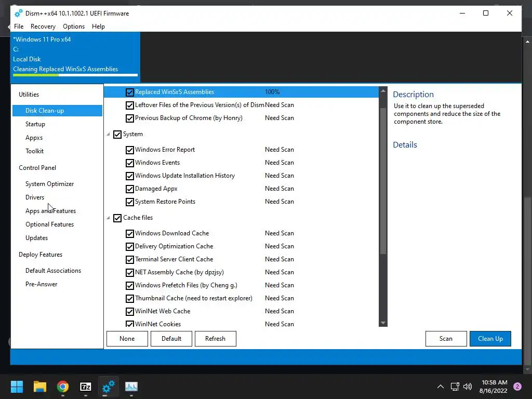
Task: Open the File menu
Action: [x=19, y=26]
